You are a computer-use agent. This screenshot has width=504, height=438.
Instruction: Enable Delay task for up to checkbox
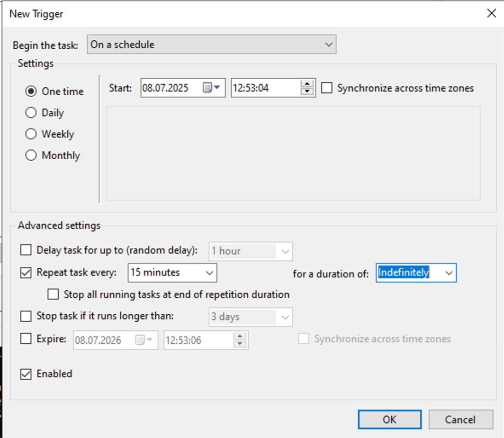(x=27, y=250)
